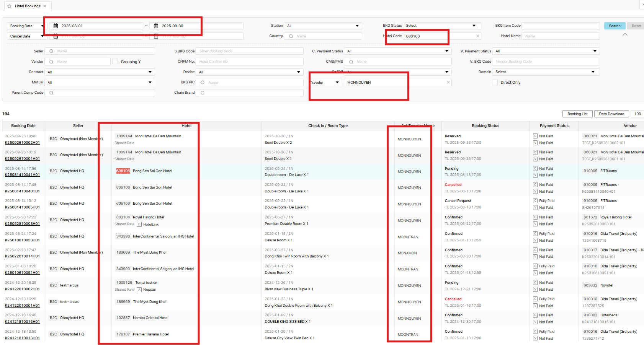Screen dimensions: 644x345
Task: Open calendar for booking end date 2025-09-30
Action: (156, 26)
